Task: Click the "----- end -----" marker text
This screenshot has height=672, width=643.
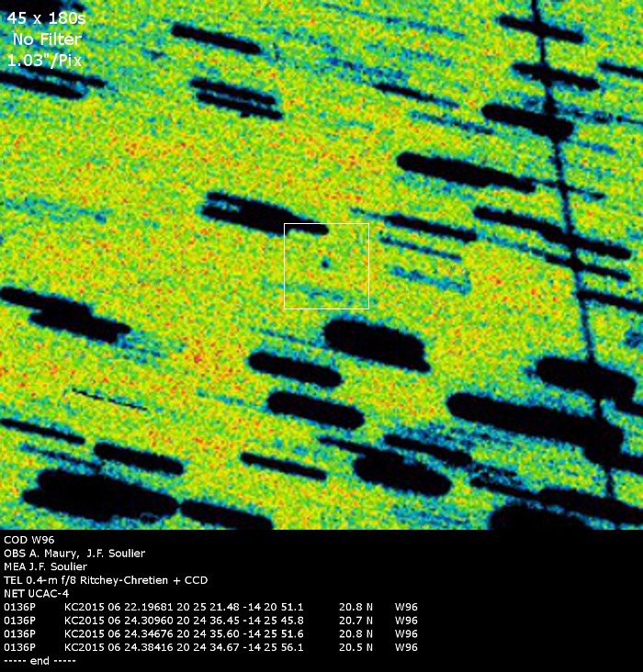Action: tap(39, 660)
